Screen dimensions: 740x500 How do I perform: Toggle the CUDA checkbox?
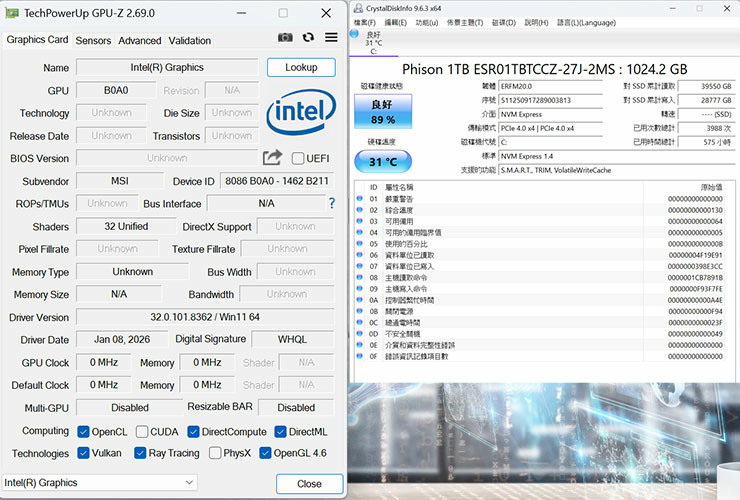pos(142,432)
